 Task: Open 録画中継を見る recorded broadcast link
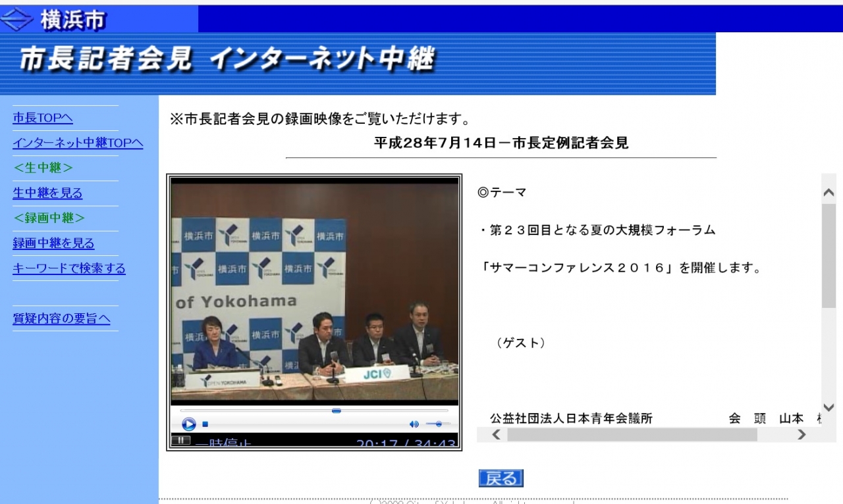coord(53,243)
